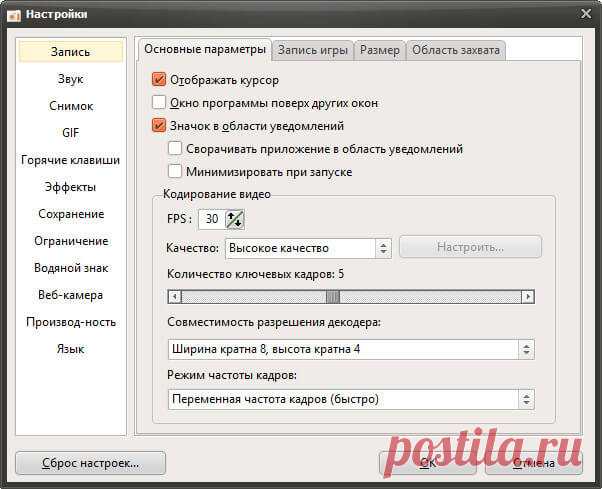Click the FPS spinner arrows
Viewport: 602px width, 489px height.
click(235, 219)
